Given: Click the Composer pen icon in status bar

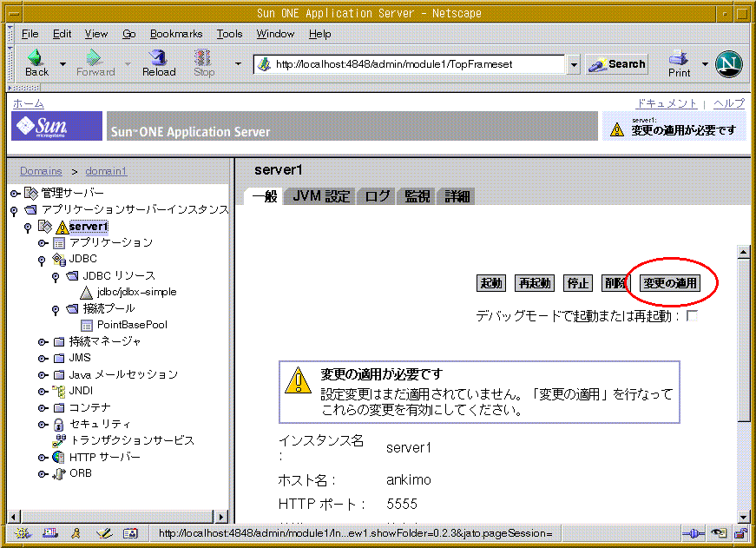Looking at the screenshot, I should 103,533.
